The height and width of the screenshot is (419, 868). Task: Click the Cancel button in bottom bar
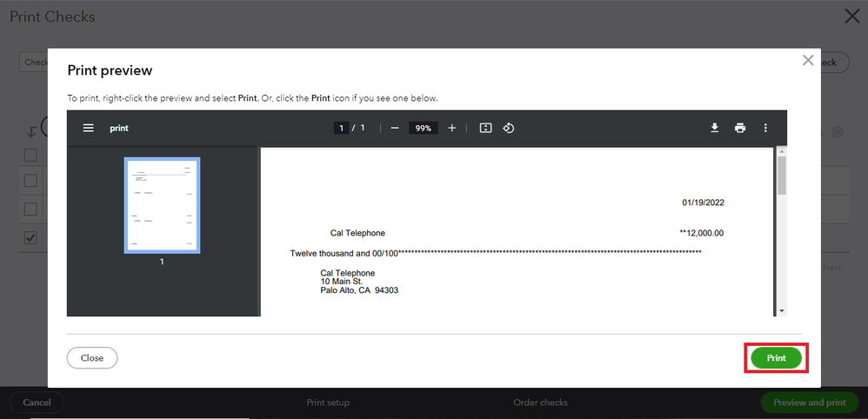pos(37,402)
